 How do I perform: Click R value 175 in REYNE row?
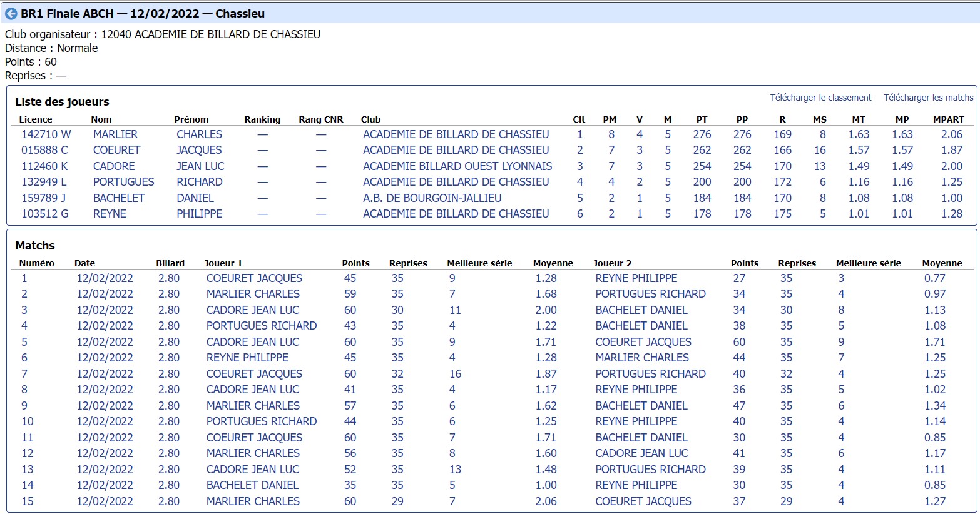[782, 214]
